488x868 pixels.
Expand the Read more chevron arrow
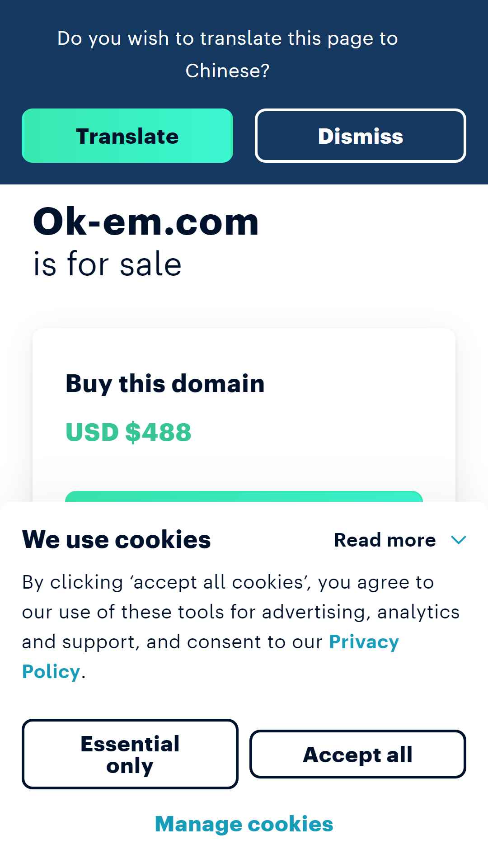coord(459,540)
